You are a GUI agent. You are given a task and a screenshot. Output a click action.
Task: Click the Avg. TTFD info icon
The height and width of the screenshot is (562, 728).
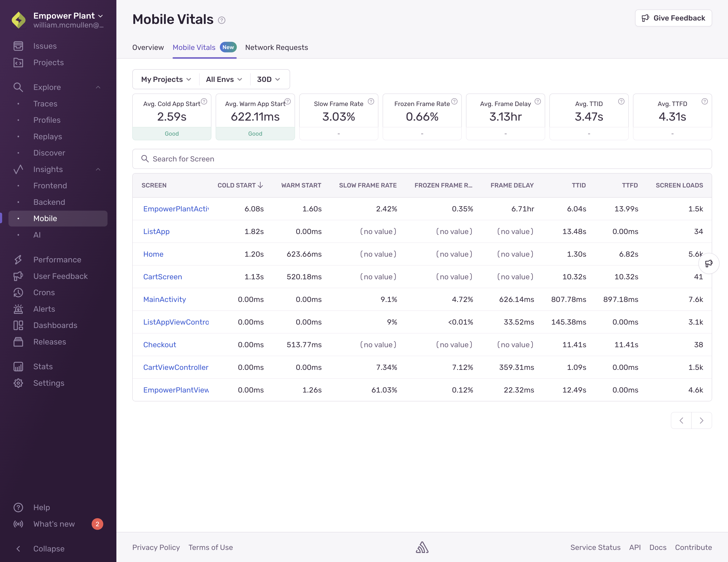point(705,101)
